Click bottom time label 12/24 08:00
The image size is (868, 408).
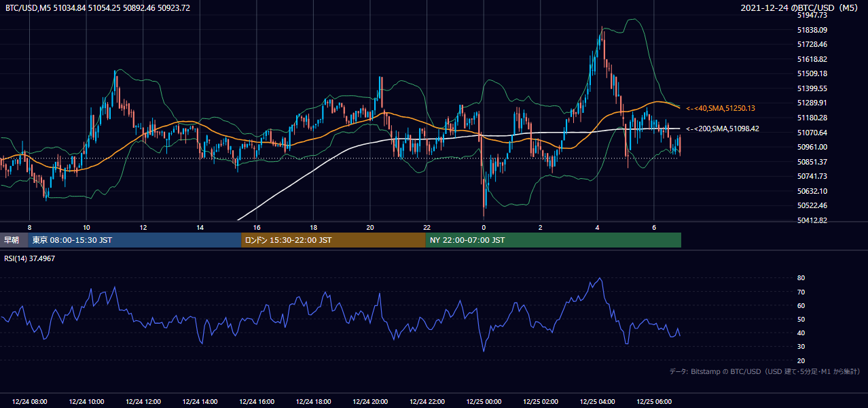pyautogui.click(x=29, y=402)
